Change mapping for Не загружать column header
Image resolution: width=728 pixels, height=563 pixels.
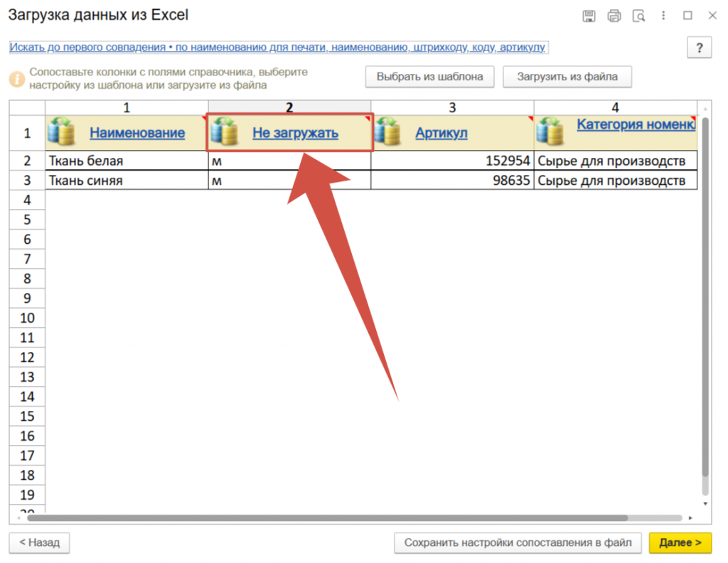click(295, 133)
